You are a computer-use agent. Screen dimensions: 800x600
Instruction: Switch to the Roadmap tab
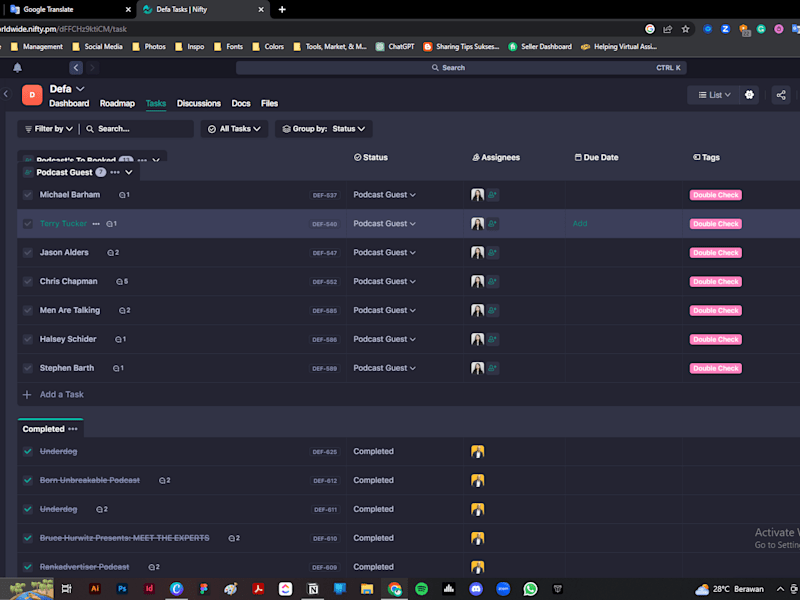pyautogui.click(x=117, y=104)
